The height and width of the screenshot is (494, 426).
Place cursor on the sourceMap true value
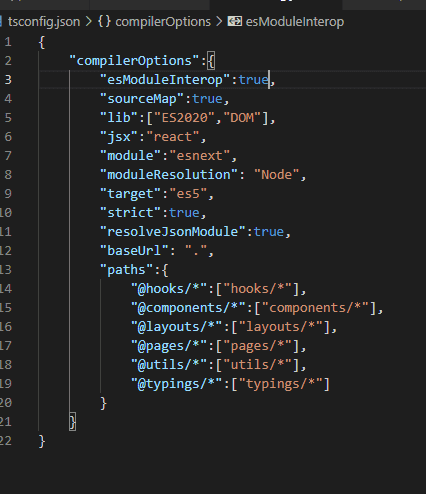click(x=207, y=99)
